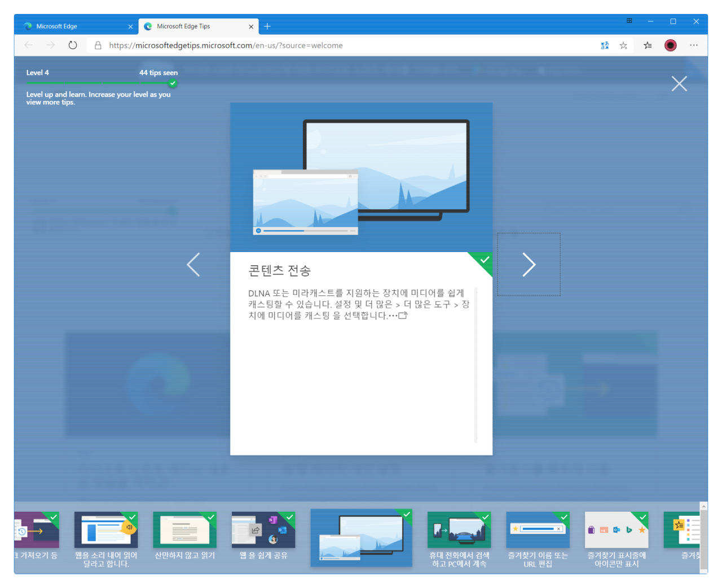Open a new tab
Image resolution: width=722 pixels, height=588 pixels.
click(267, 26)
